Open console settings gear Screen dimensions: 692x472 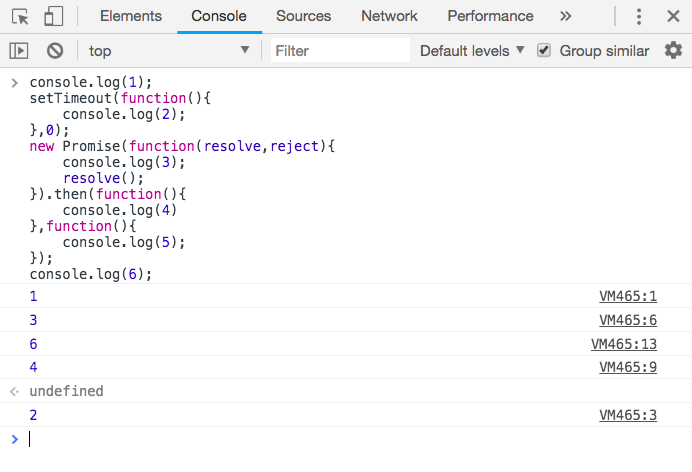pos(673,50)
